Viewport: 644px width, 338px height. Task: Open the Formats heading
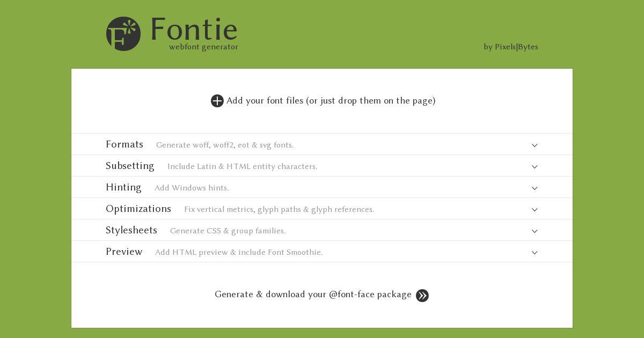tap(125, 145)
